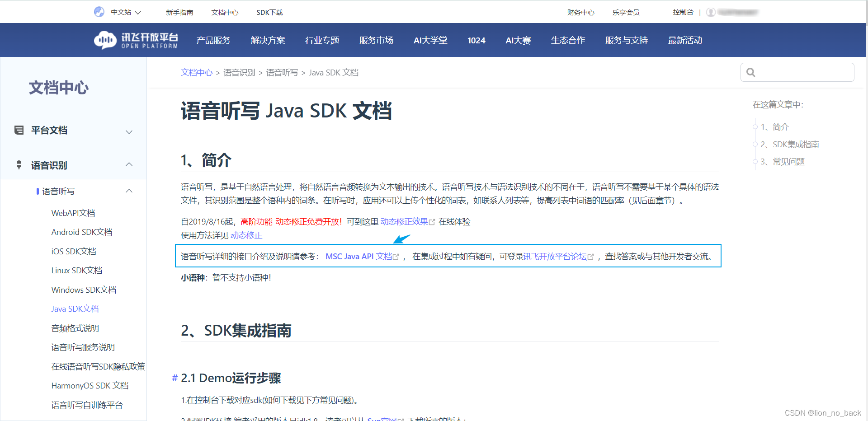Click 语音听写 in breadcrumb
This screenshot has width=868, height=421.
click(x=282, y=72)
